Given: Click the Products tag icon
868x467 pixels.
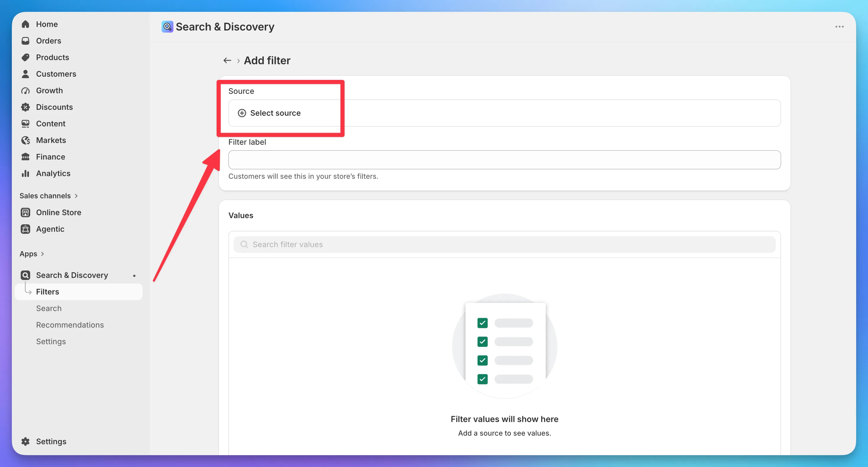Looking at the screenshot, I should 25,57.
